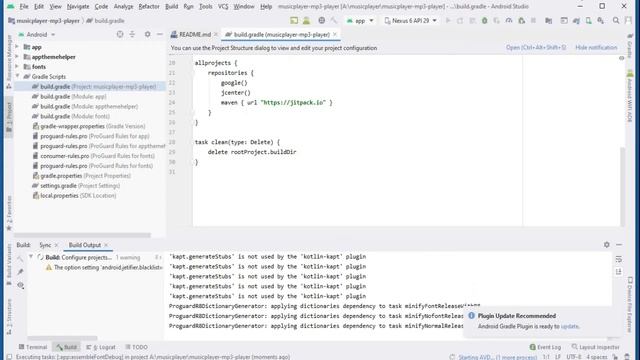Click the Project tree horizontal scrollbar

pos(83,235)
